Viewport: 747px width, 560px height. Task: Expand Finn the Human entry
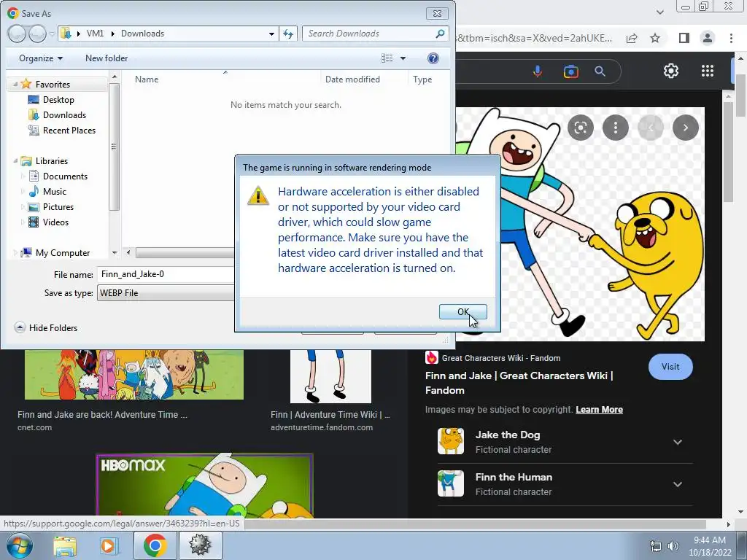click(678, 484)
